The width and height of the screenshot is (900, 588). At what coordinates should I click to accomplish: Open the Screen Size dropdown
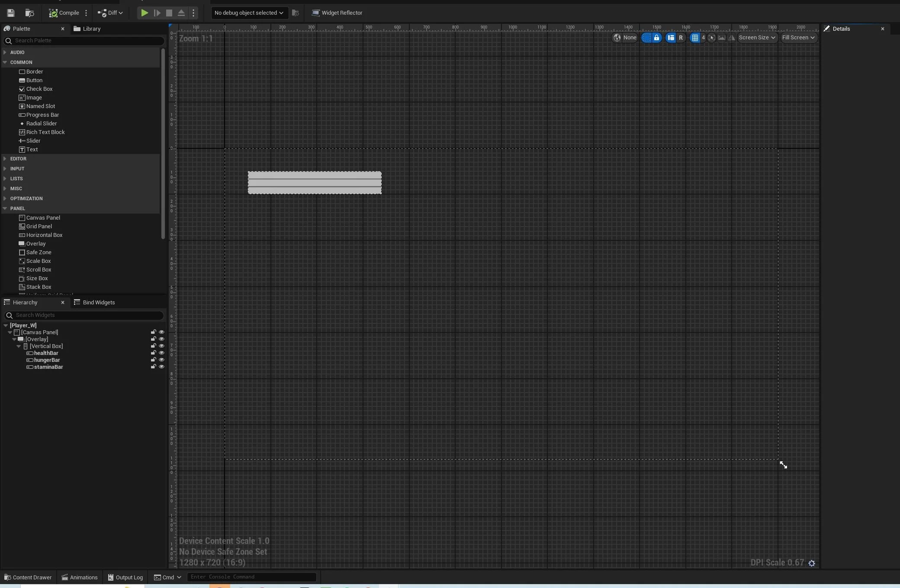[x=757, y=38]
